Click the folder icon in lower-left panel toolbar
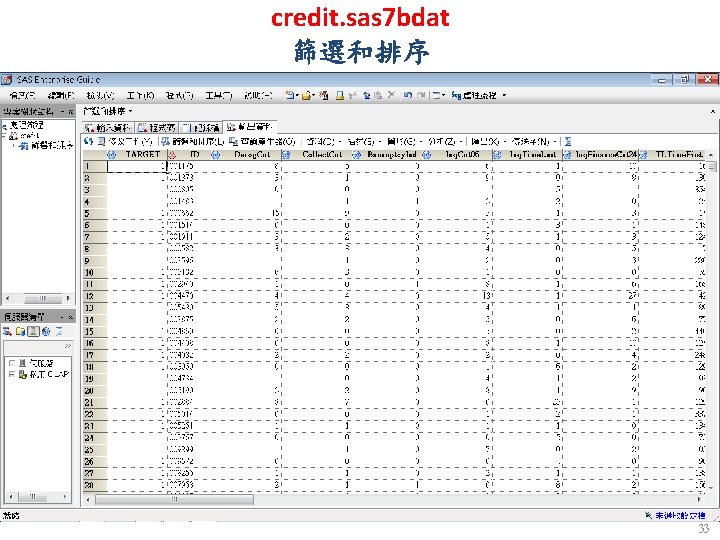720x540 pixels. point(20,331)
